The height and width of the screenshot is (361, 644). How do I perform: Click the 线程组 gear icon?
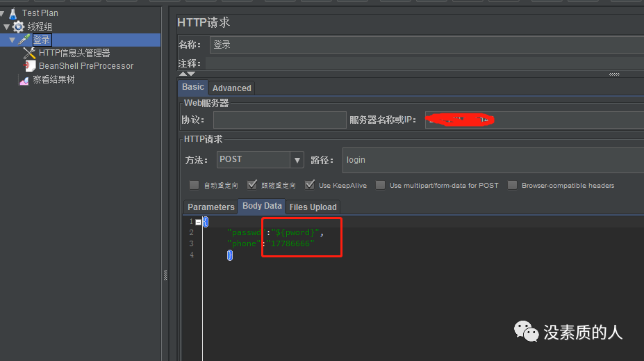click(18, 26)
